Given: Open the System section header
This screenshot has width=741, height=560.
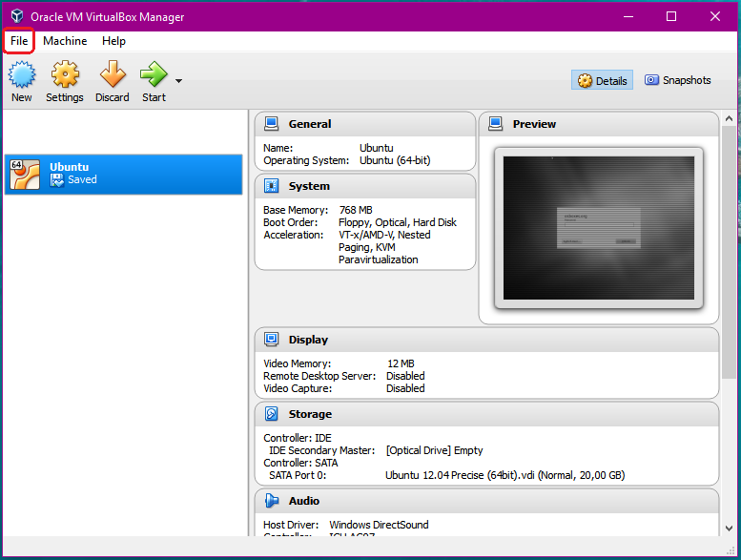Looking at the screenshot, I should (365, 186).
